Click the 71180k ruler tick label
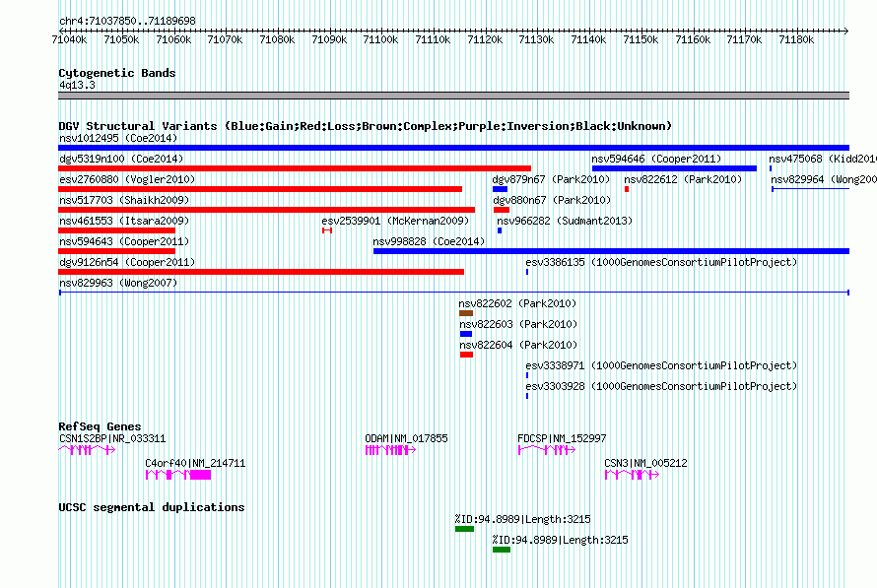The height and width of the screenshot is (588, 877). tap(796, 39)
